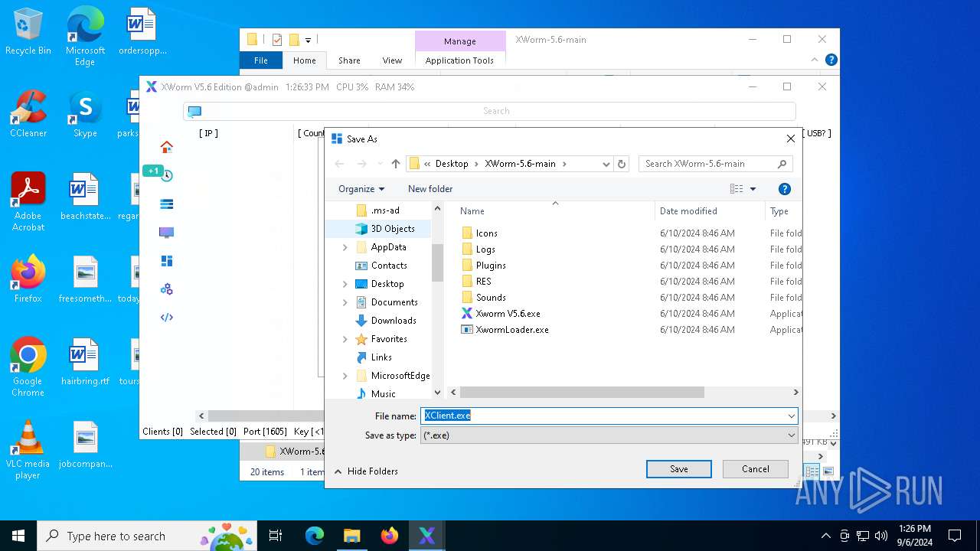
Task: Open the clock log icon in XWorm sidebar
Action: [x=167, y=175]
